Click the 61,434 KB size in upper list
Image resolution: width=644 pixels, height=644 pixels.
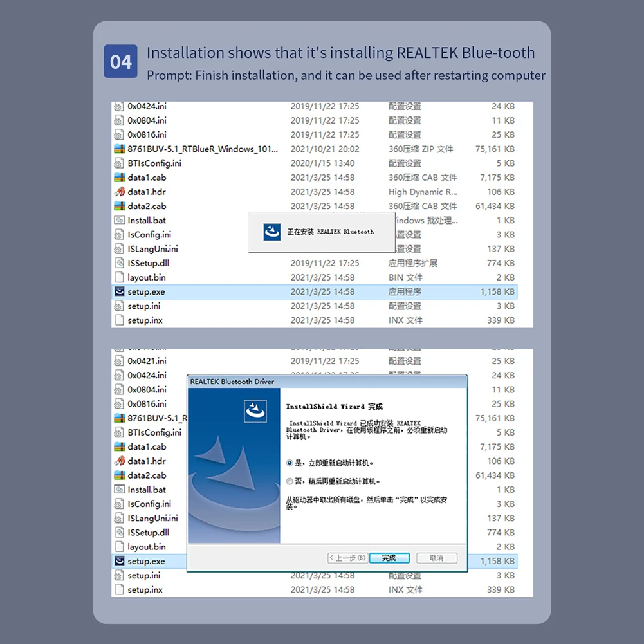495,206
